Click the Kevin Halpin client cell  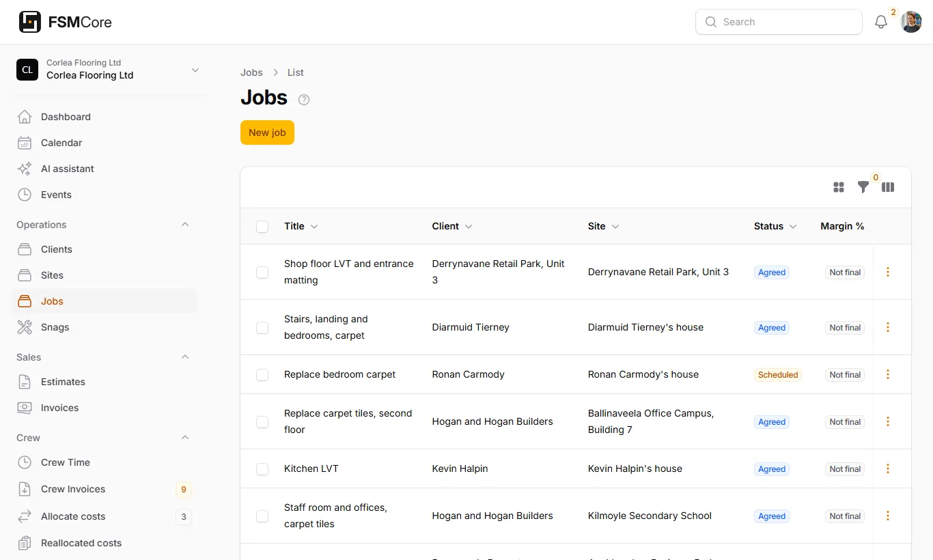point(460,468)
